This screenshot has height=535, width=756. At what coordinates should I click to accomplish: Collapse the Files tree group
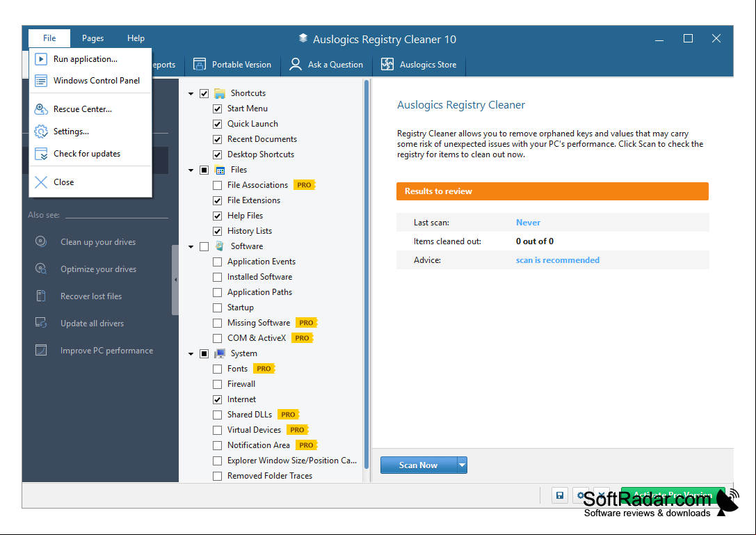click(x=191, y=170)
